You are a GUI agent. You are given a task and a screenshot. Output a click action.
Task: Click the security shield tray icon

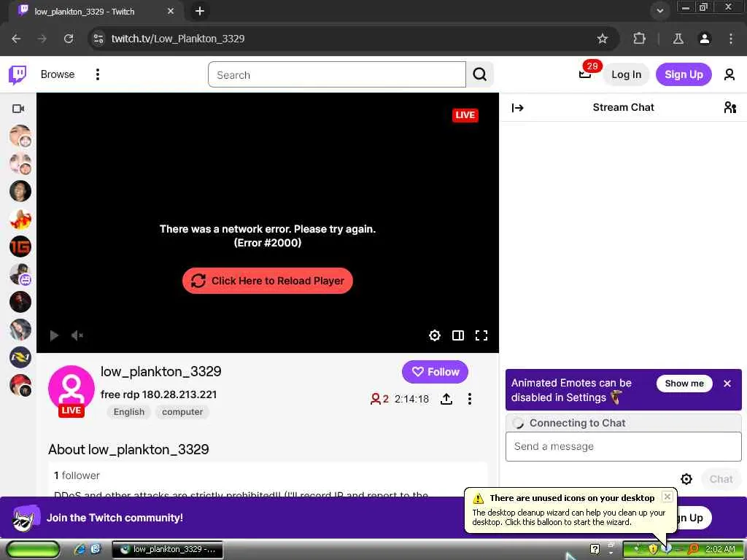tap(653, 550)
